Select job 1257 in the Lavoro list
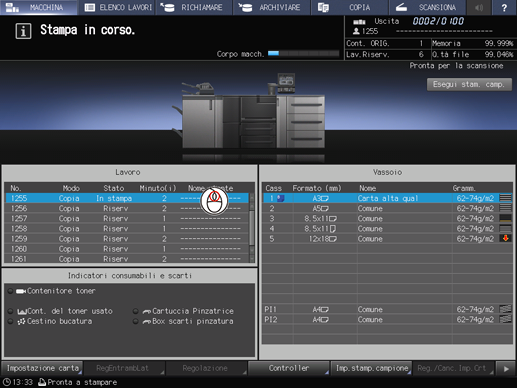This screenshot has height=388, width=517. (127, 219)
